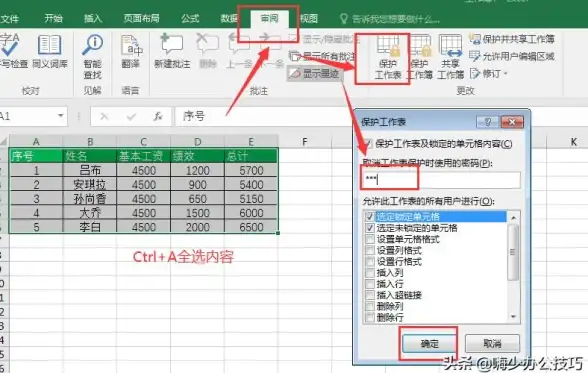The height and width of the screenshot is (373, 588).
Task: Click Protect Workbook (保护工作簿)
Action: (420, 57)
